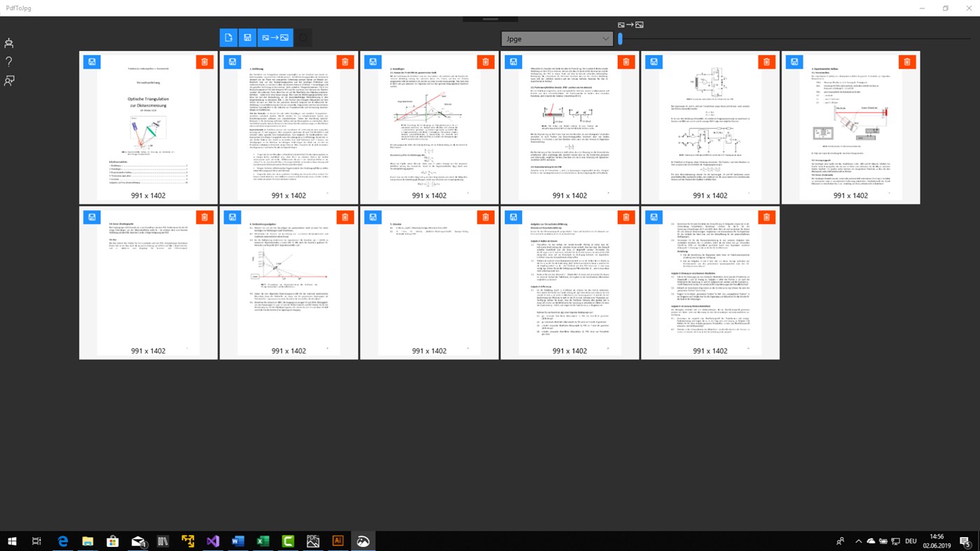Delete page two via its orange trash button

[345, 62]
